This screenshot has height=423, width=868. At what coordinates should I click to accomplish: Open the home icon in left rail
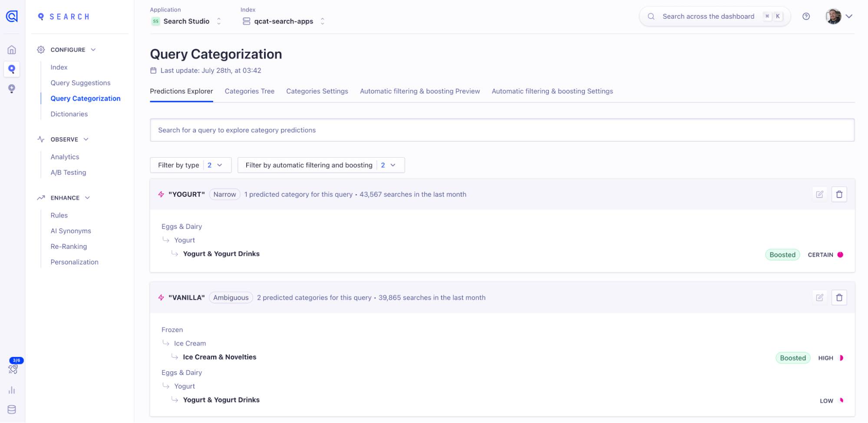tap(12, 50)
